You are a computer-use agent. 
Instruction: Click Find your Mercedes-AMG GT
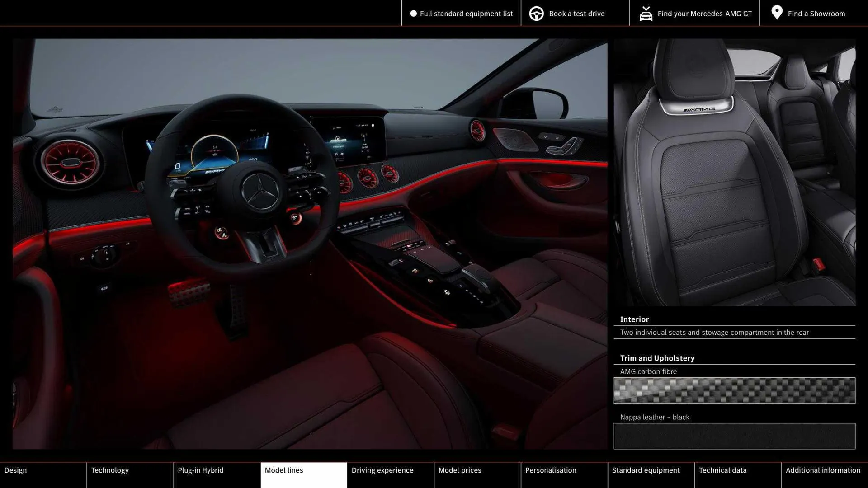[x=704, y=14]
